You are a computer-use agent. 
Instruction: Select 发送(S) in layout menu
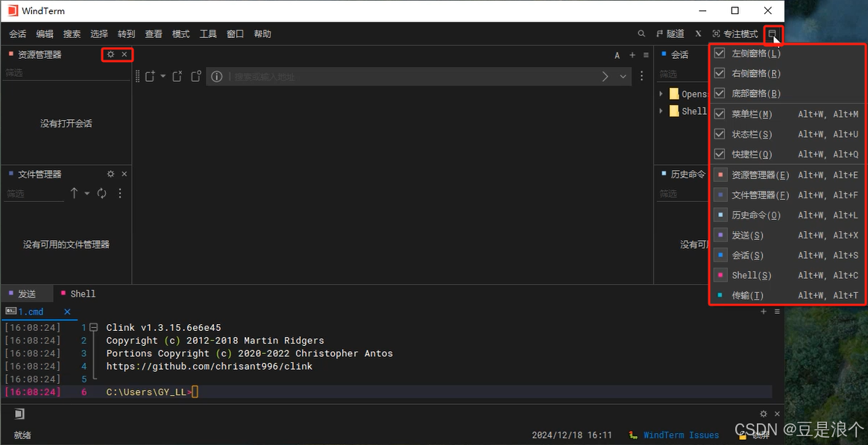[787, 236]
